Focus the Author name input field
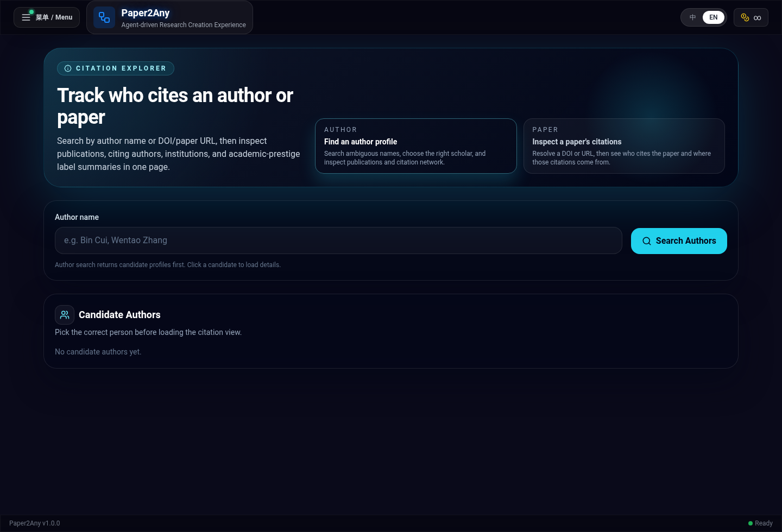 [338, 240]
